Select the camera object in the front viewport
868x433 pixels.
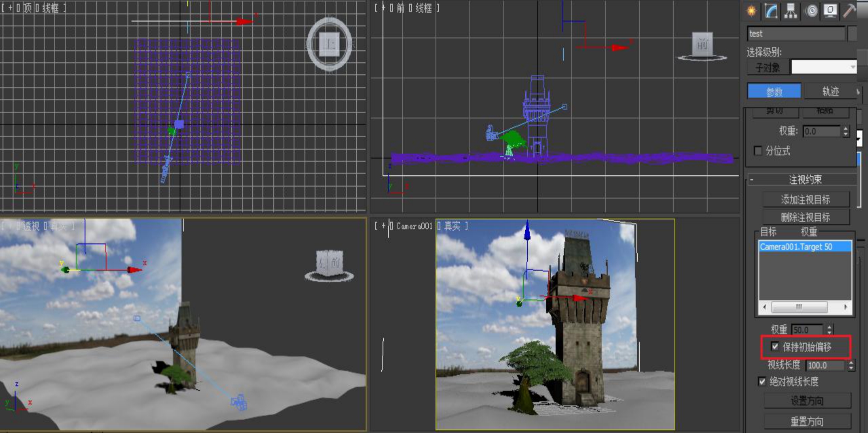(x=492, y=133)
